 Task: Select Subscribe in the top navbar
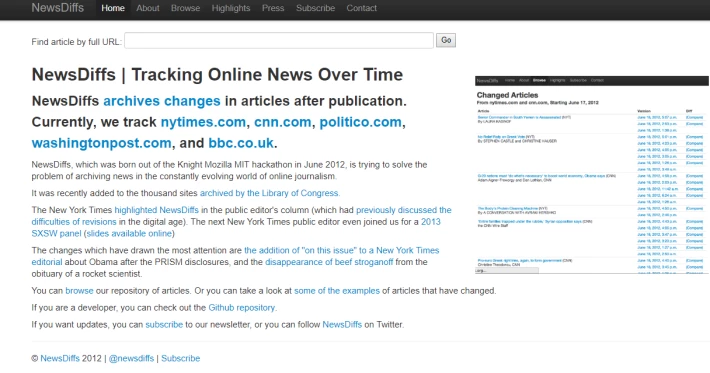click(315, 8)
